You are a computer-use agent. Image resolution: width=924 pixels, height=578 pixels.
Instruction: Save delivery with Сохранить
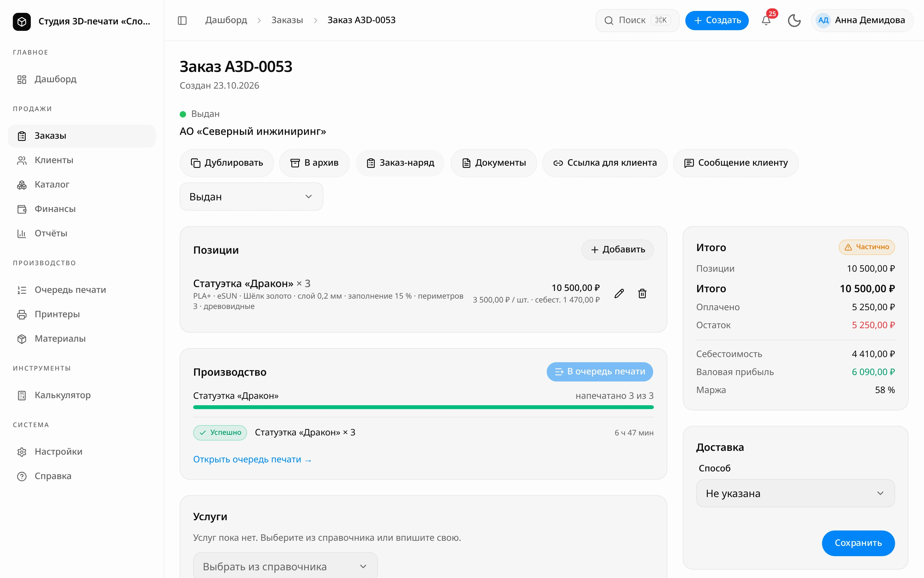[x=858, y=543]
